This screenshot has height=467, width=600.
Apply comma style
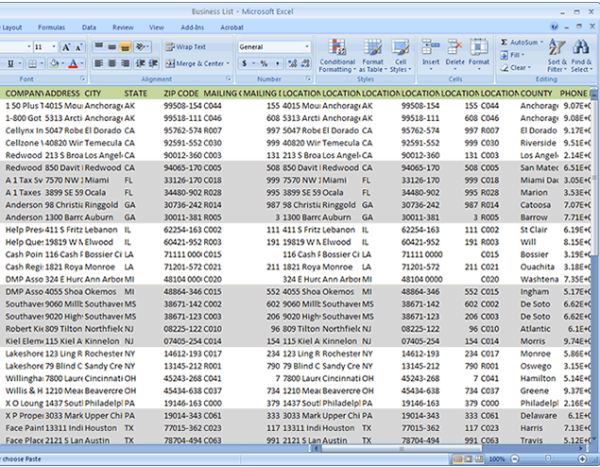click(277, 64)
